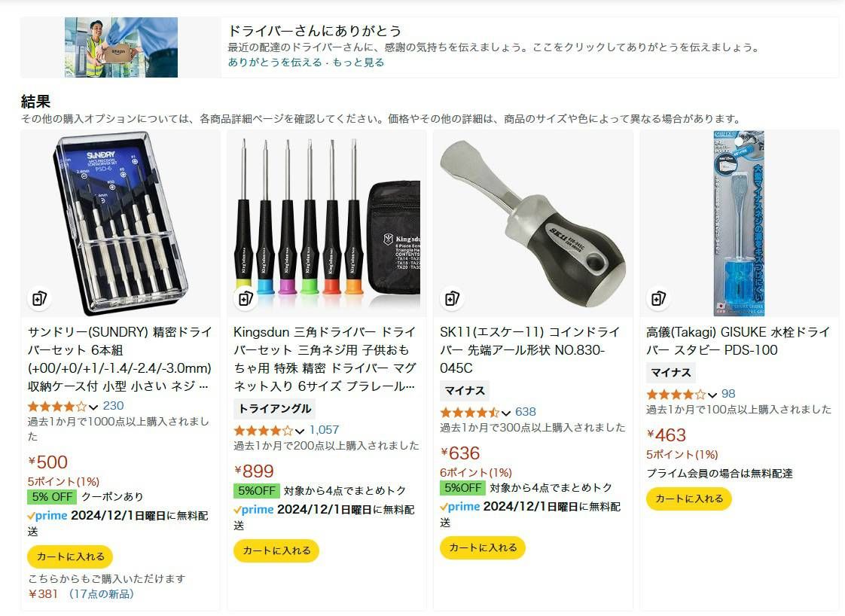Open the Kingsdun star rating icons
845x616 pixels.
(263, 431)
